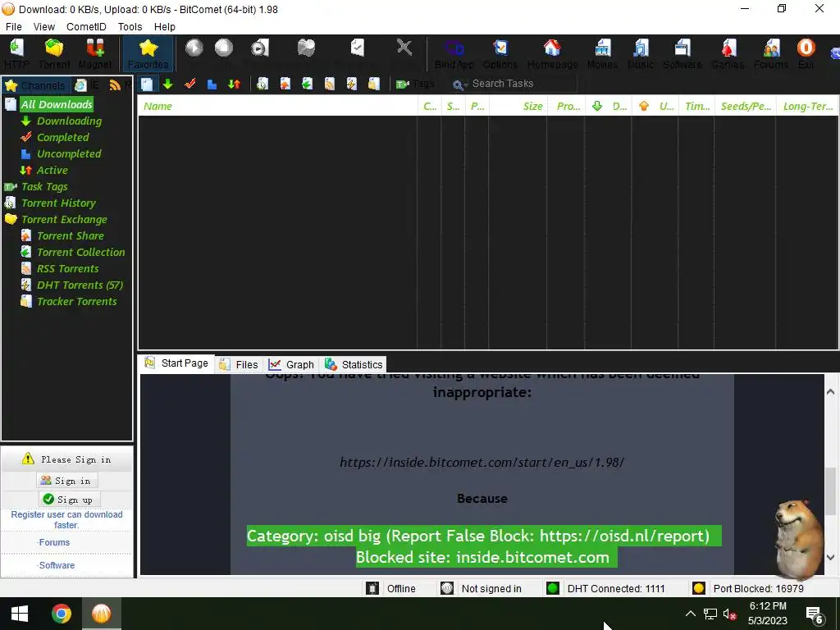This screenshot has height=630, width=840.
Task: Select Task Tags in the sidebar
Action: [44, 187]
